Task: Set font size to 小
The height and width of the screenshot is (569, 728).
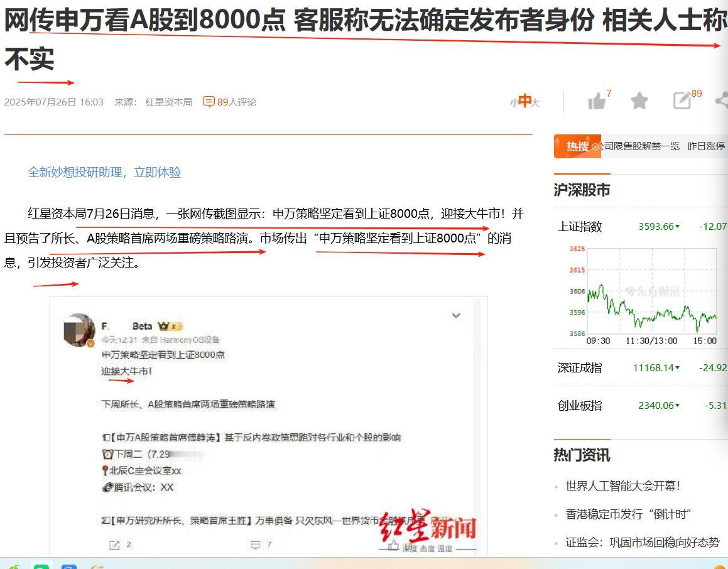Action: click(x=513, y=103)
